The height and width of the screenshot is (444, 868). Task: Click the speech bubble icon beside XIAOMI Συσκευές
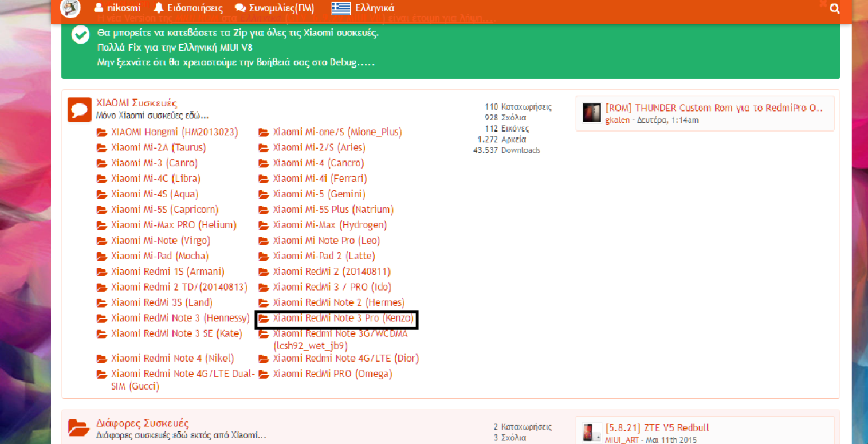click(x=79, y=109)
